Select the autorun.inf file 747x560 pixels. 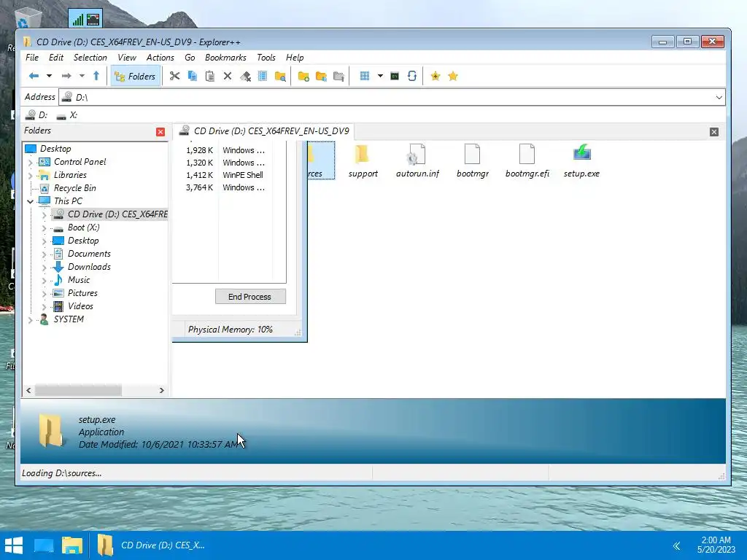(417, 161)
